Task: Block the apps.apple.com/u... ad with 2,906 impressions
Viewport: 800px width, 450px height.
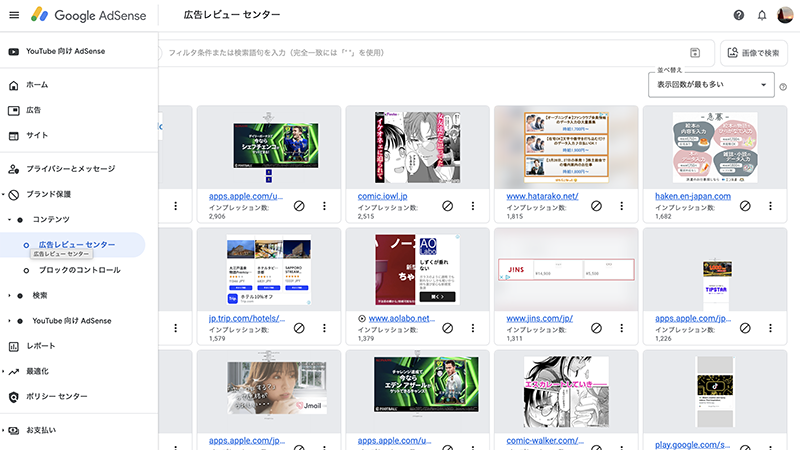Action: point(299,206)
